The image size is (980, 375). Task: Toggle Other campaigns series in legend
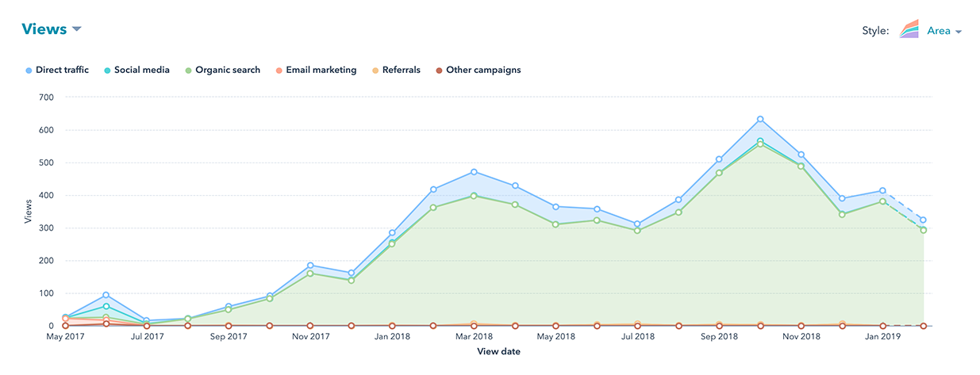point(478,70)
